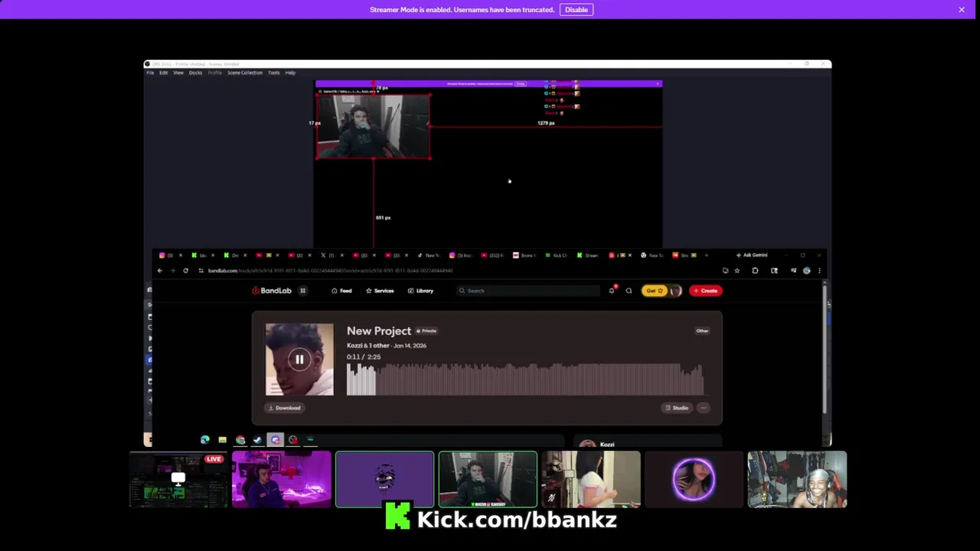Select circular purple-ring avatar tile
980x551 pixels.
694,480
